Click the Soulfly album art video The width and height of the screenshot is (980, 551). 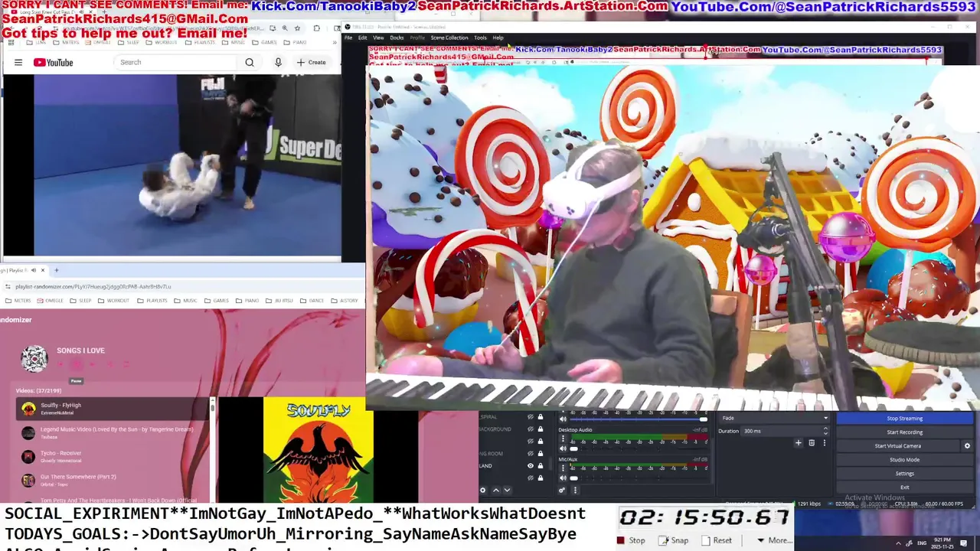coord(318,449)
